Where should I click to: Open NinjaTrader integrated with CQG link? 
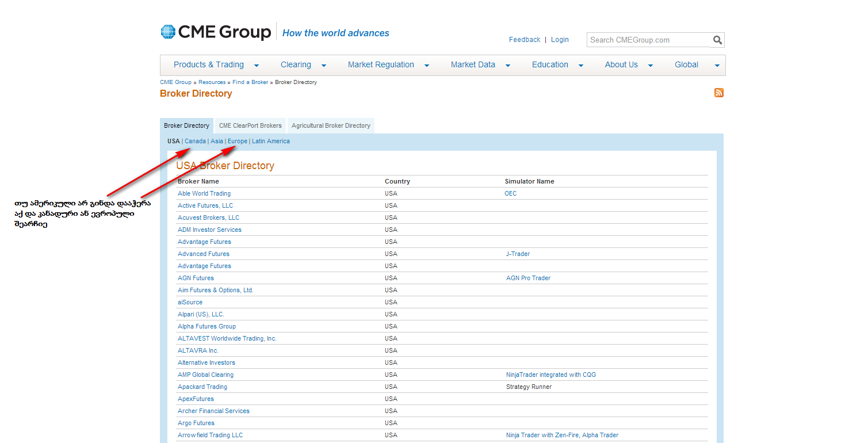pyautogui.click(x=551, y=375)
